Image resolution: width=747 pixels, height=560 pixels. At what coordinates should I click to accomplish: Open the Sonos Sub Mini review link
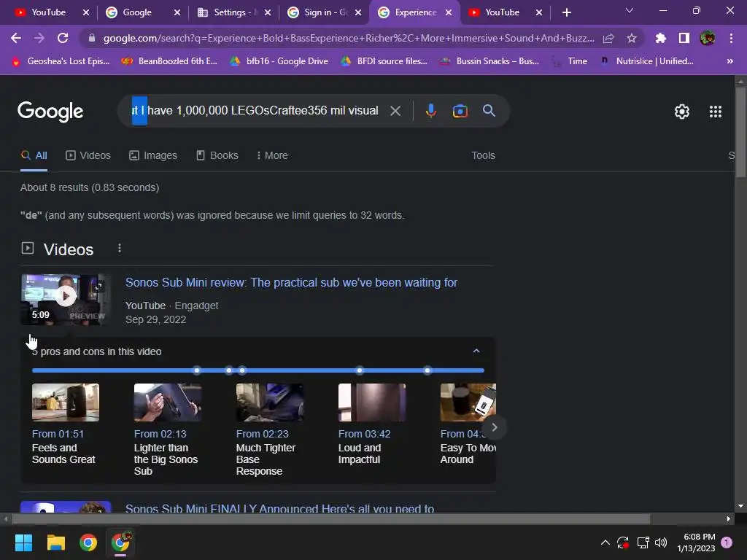click(291, 282)
